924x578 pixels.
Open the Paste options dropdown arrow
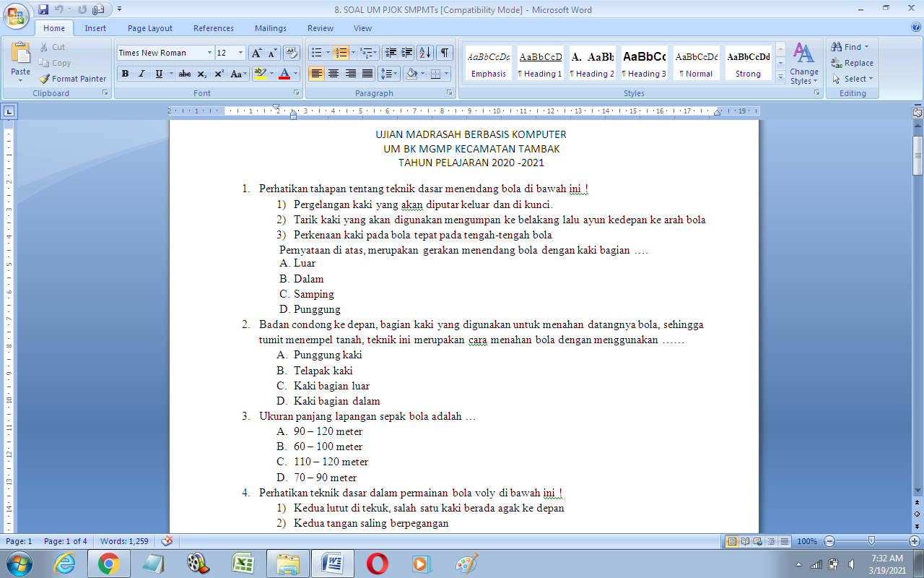(21, 80)
